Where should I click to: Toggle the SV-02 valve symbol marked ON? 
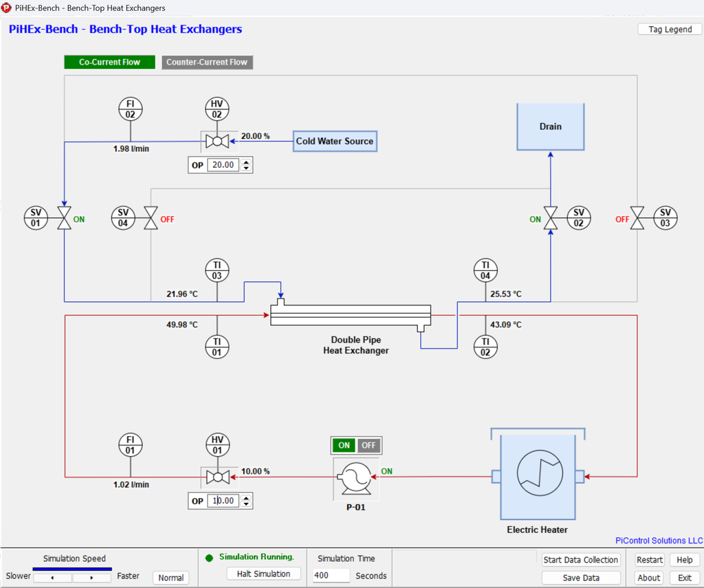point(551,218)
